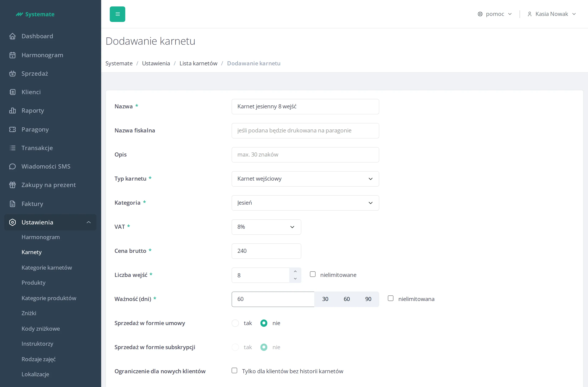Click Ustawienia breadcrumb link

[156, 63]
